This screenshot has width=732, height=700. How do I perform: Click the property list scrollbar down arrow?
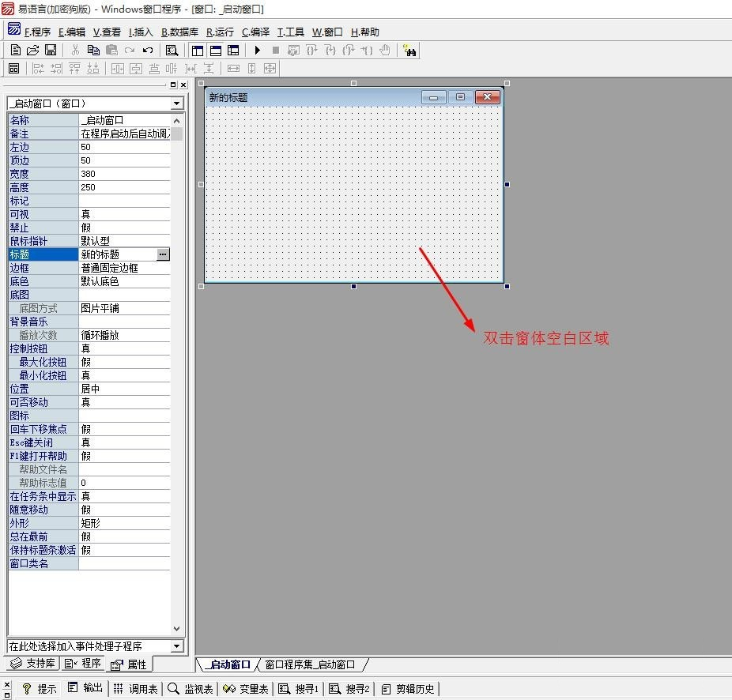pos(177,628)
